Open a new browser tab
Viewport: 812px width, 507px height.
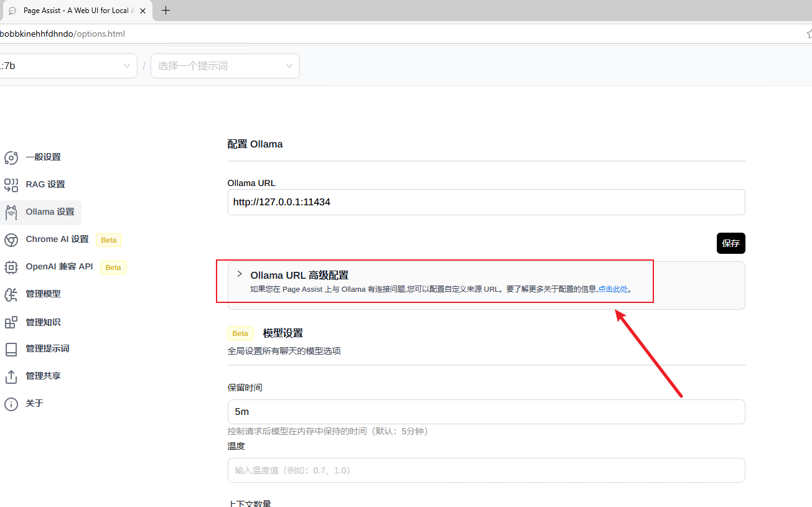pyautogui.click(x=166, y=11)
